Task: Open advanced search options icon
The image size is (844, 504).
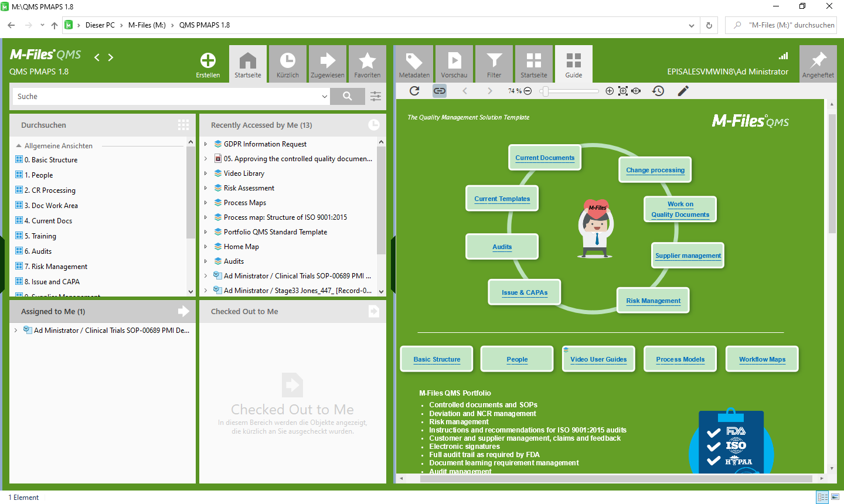Action: coord(376,96)
